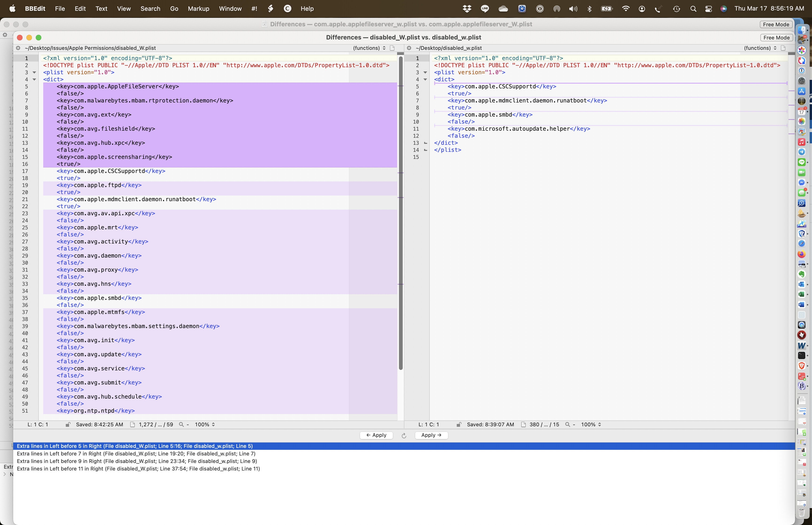Open Control Center from the menu bar

pyautogui.click(x=708, y=9)
